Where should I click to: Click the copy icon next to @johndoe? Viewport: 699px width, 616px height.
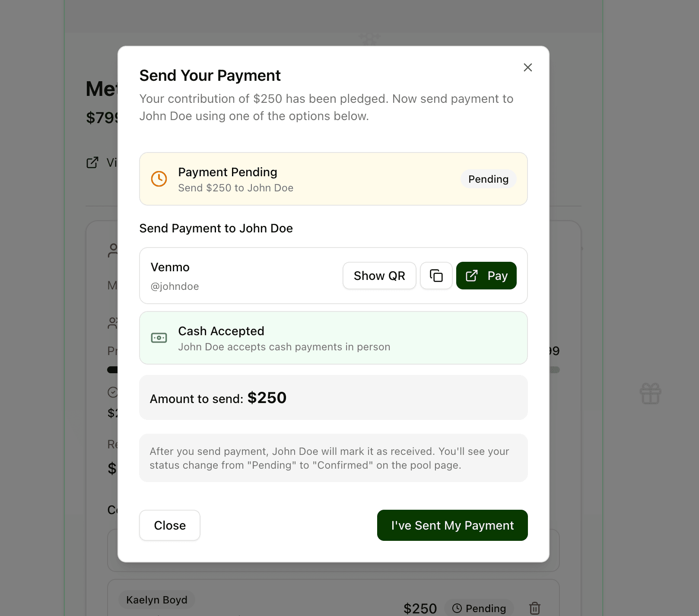point(436,275)
